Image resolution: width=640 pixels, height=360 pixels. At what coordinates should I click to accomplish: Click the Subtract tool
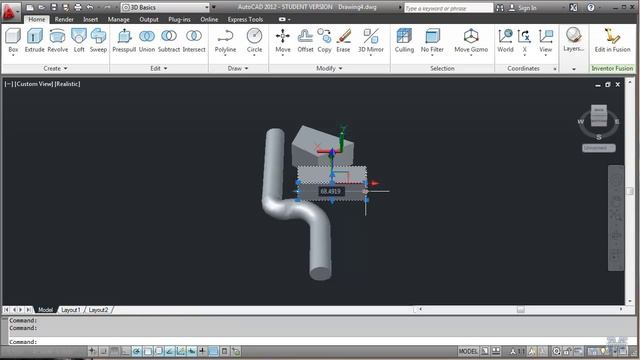click(x=169, y=41)
